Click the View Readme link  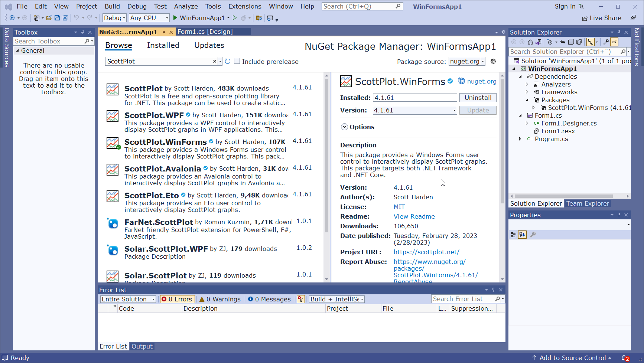(x=414, y=216)
